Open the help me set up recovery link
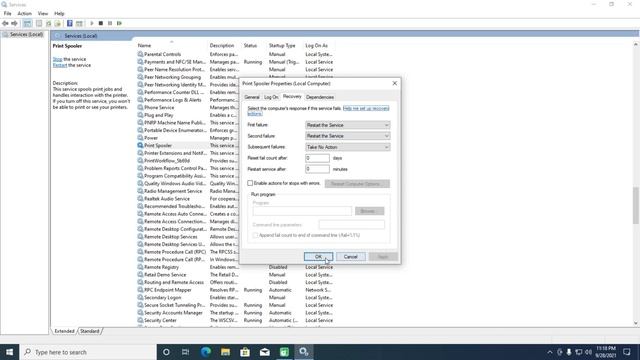 click(x=366, y=108)
